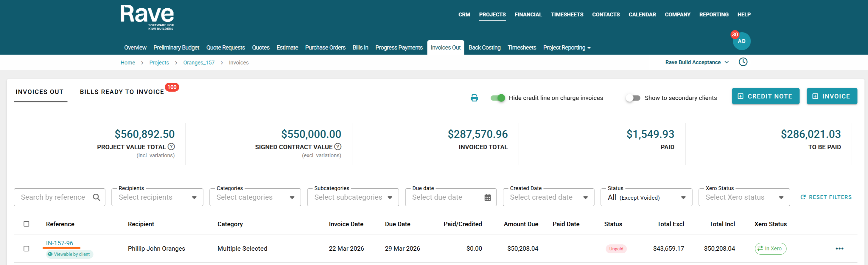Click Project Value Total help icon
The image size is (868, 265).
pos(171,147)
